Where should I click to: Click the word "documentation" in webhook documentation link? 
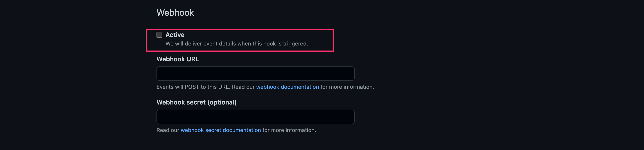pyautogui.click(x=300, y=87)
